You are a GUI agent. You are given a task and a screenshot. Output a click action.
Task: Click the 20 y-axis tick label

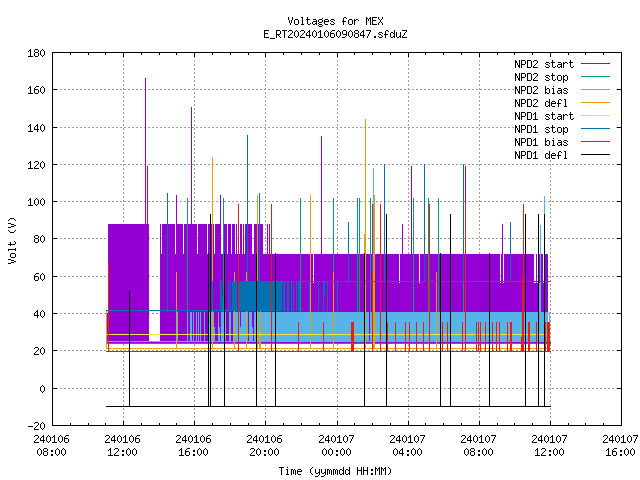point(39,351)
